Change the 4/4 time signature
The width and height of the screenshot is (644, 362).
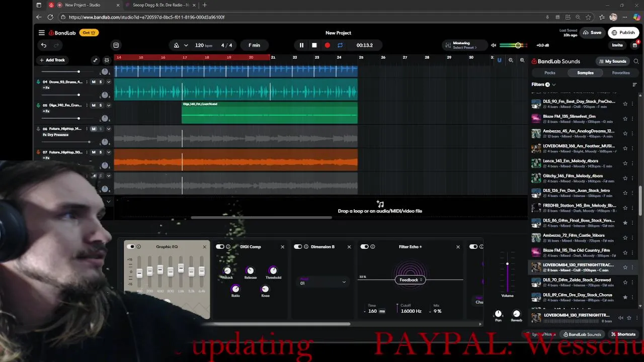[x=227, y=45]
